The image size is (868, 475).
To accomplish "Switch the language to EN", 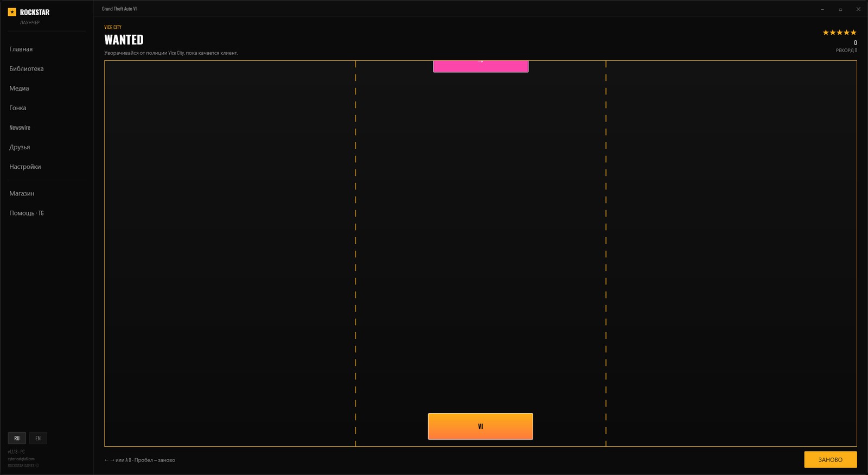I will [38, 438].
